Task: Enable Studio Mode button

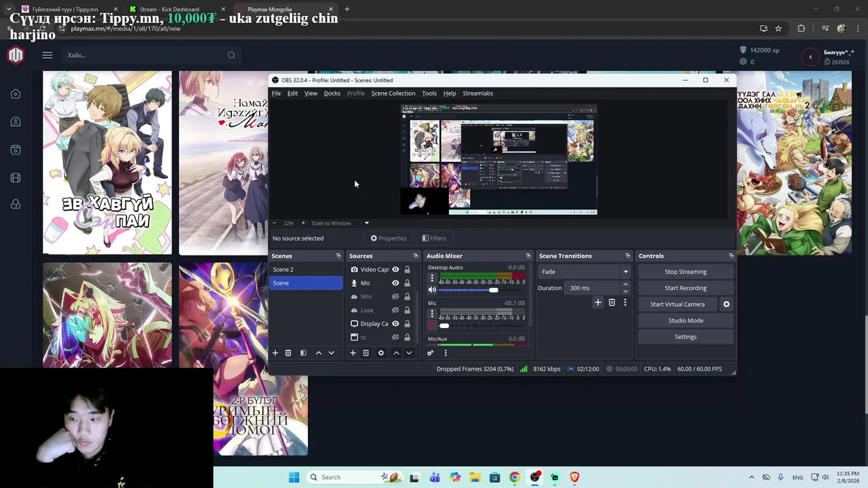Action: (686, 321)
